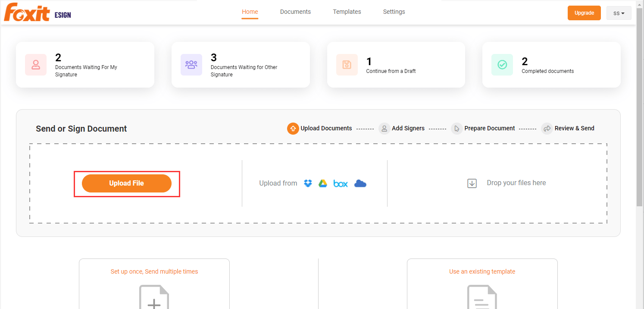Open Documents Waiting For My Signature card

36,64
